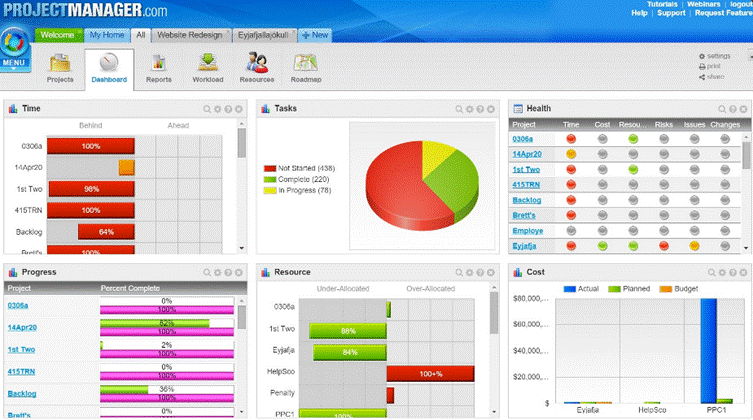Click the help icon in Cost panel
This screenshot has width=753, height=420.
[x=733, y=273]
